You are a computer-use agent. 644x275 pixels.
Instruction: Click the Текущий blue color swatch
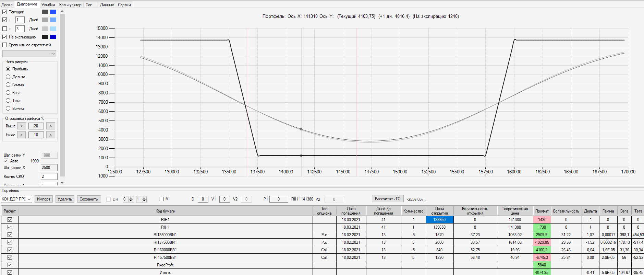coord(53,12)
